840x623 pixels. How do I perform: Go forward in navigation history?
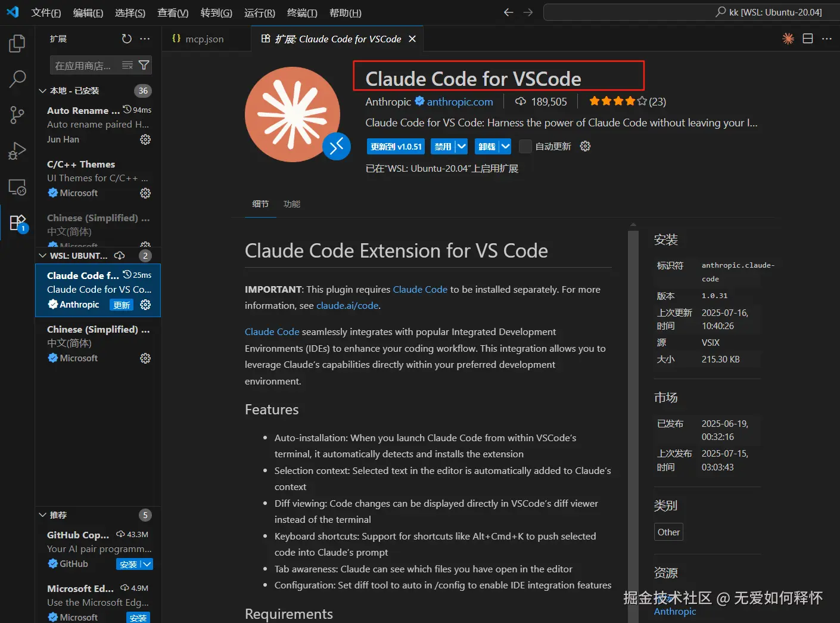click(528, 12)
